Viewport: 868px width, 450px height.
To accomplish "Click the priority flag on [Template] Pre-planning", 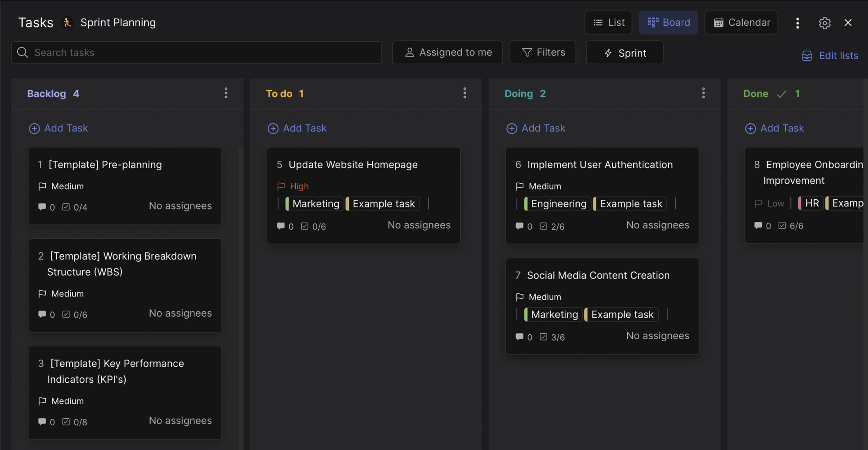I will (42, 186).
